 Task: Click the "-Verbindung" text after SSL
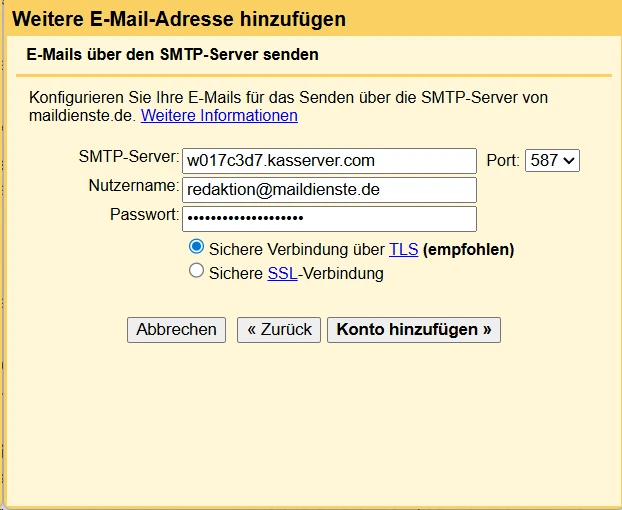tap(341, 273)
